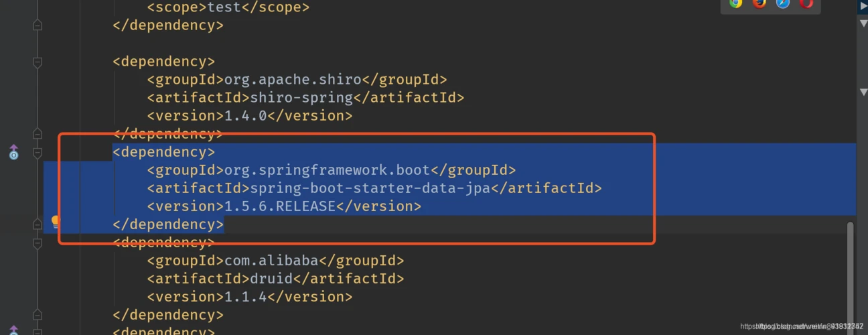868x335 pixels.
Task: Click the org.springframework.boot groupId value
Action: coord(326,170)
